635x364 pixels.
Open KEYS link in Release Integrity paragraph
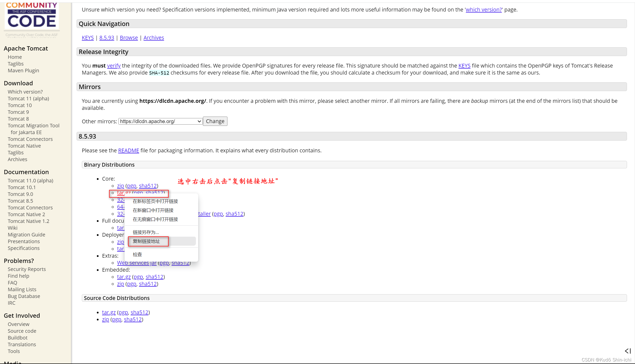(464, 66)
